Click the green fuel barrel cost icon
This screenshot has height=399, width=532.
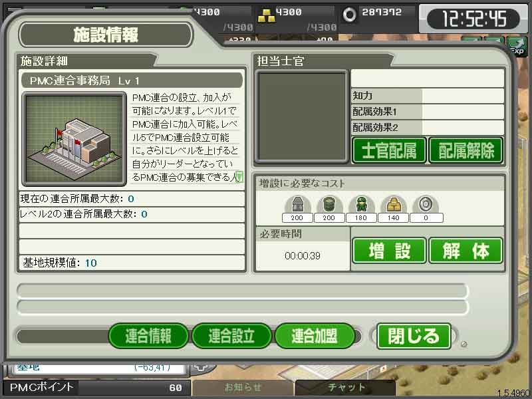pos(329,204)
